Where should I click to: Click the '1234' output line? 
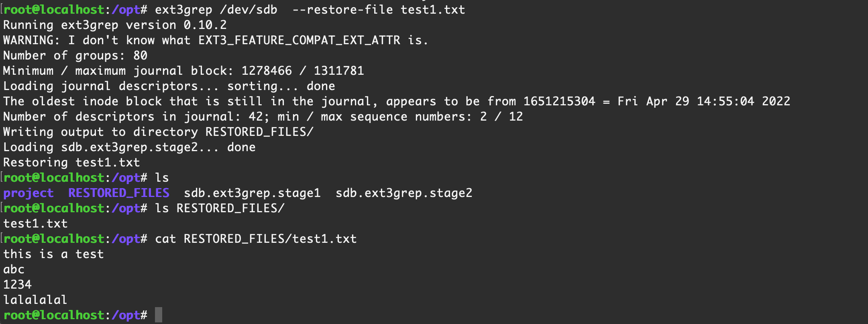(17, 285)
